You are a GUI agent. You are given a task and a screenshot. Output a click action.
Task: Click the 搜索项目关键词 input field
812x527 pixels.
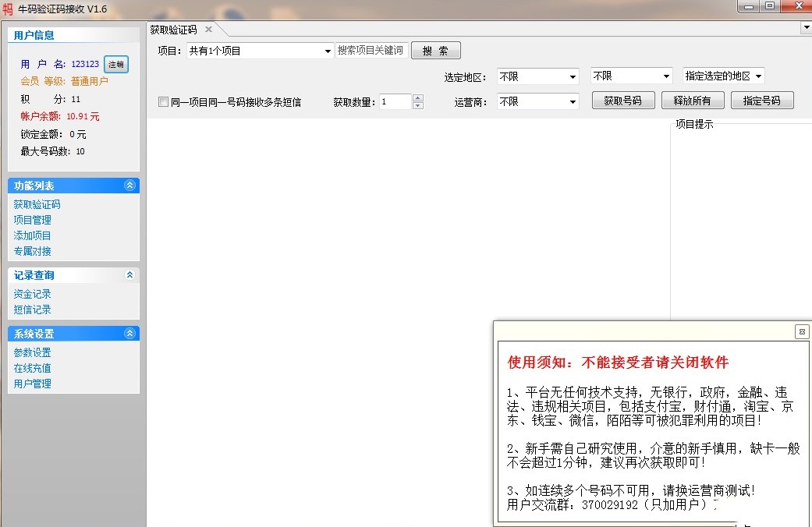pos(371,51)
